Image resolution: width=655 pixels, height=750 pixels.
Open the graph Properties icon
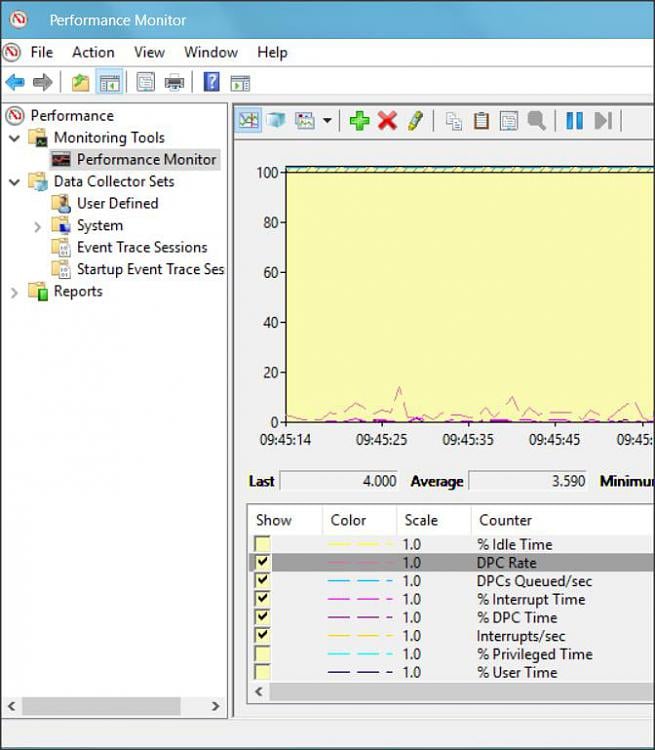tap(509, 121)
